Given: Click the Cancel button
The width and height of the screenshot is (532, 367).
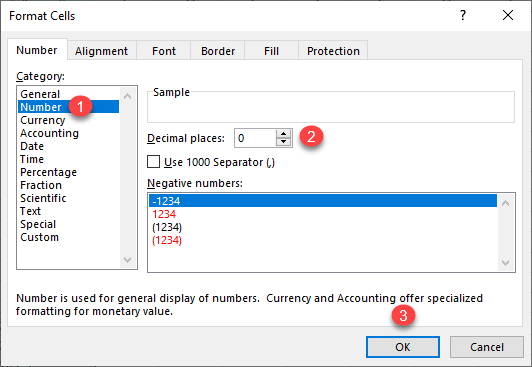Looking at the screenshot, I should [x=487, y=347].
